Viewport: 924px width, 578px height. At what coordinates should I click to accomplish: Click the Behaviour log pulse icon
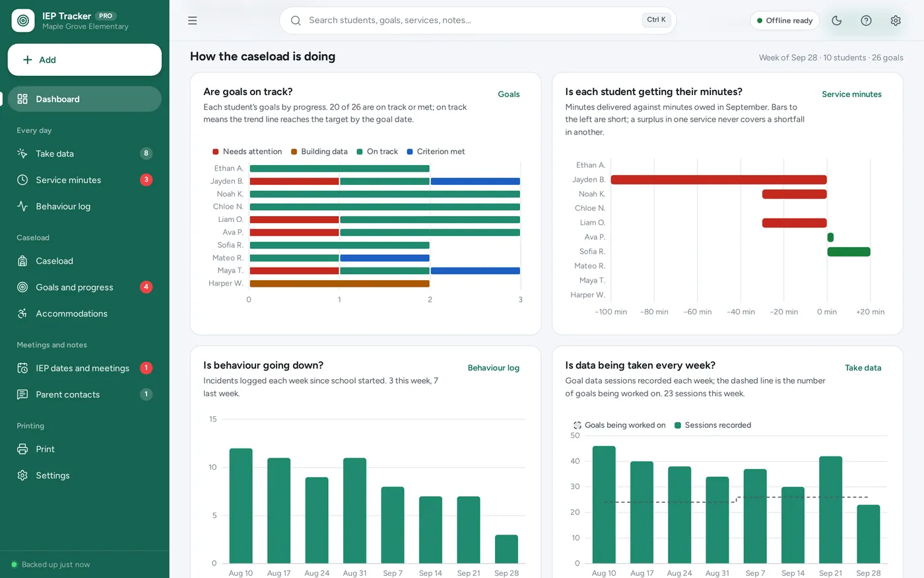(22, 206)
